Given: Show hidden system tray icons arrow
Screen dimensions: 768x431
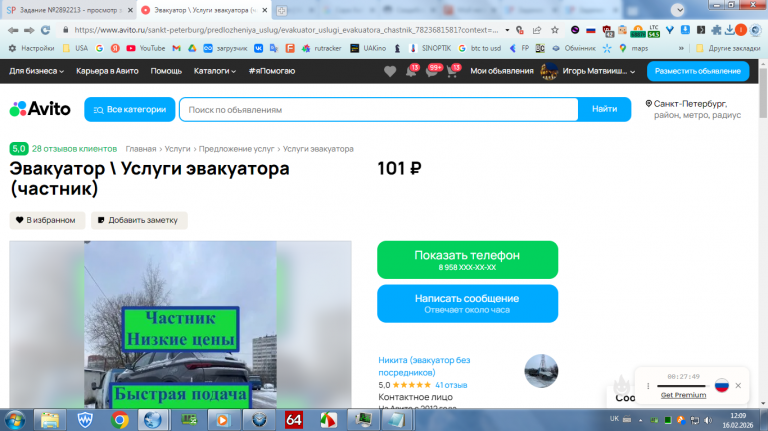Looking at the screenshot, I should pyautogui.click(x=640, y=420).
